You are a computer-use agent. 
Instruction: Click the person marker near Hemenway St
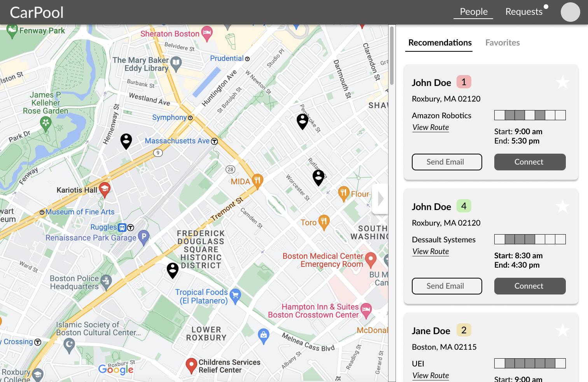[126, 141]
